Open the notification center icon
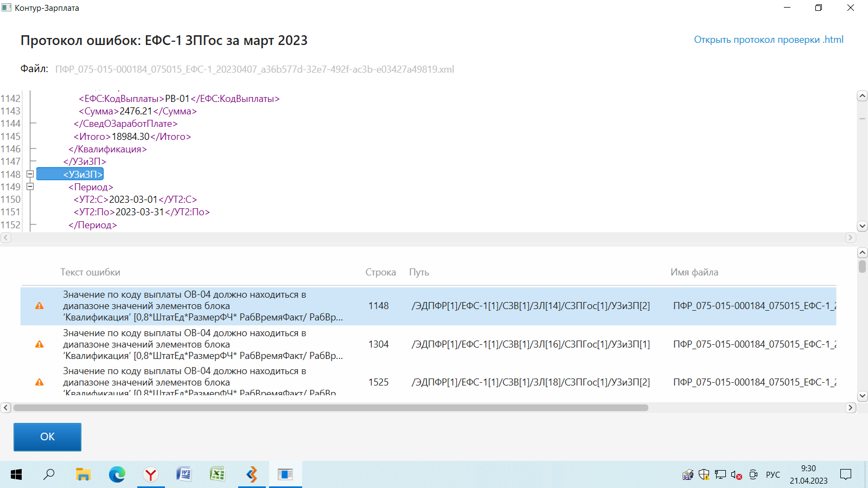Viewport: 868px width, 488px height. (x=846, y=474)
